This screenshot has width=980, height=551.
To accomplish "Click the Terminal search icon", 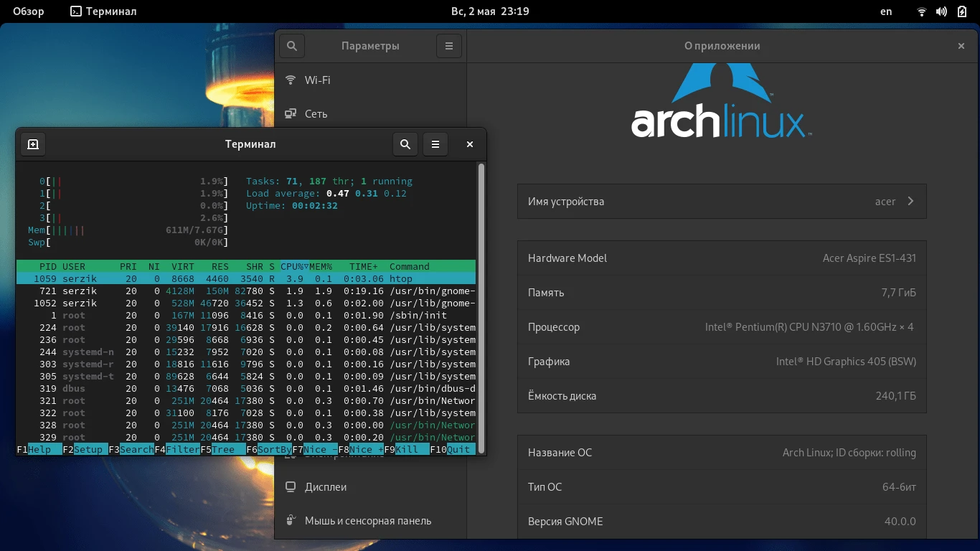I will coord(405,144).
